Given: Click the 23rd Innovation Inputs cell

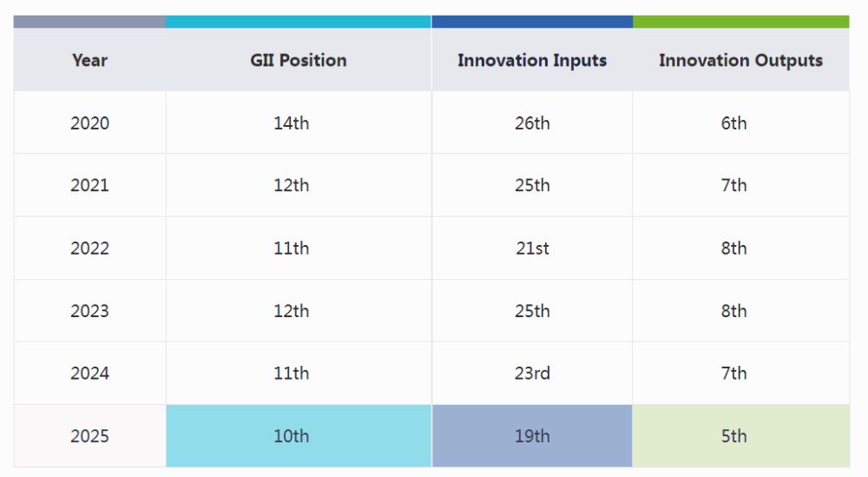Looking at the screenshot, I should [x=531, y=373].
